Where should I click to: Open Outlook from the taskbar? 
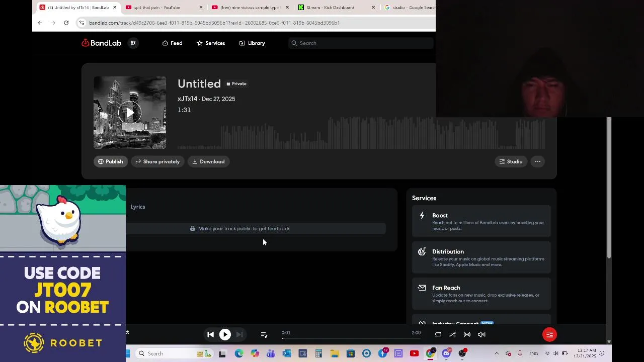(287, 354)
